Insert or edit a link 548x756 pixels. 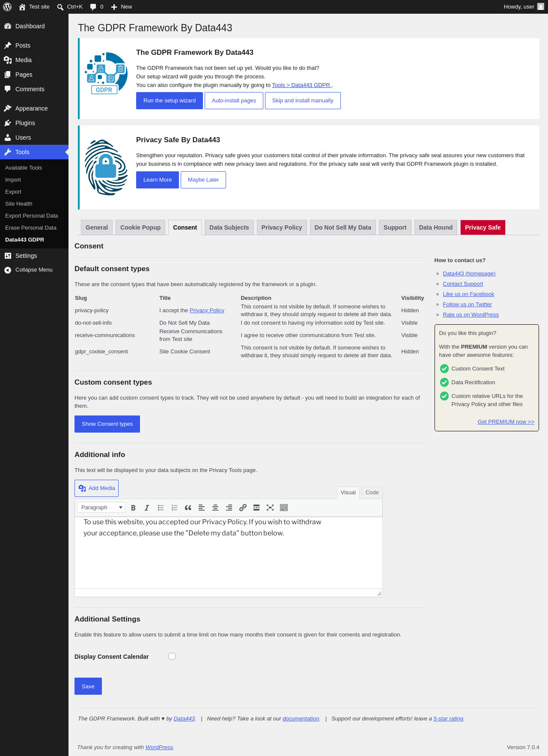pos(243,508)
